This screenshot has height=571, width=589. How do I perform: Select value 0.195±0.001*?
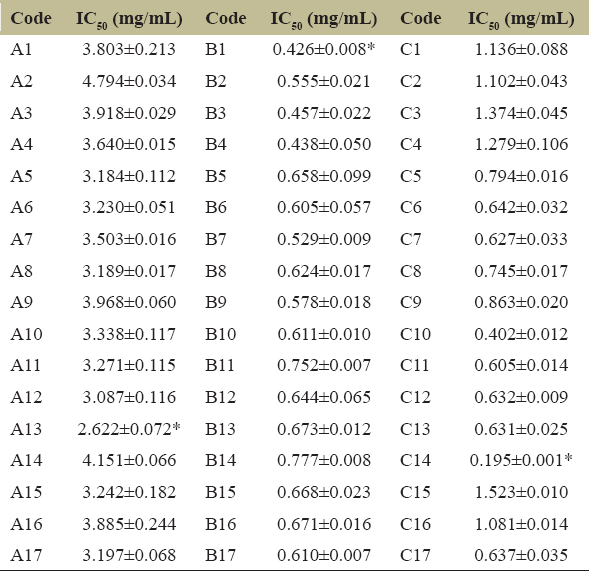[x=521, y=460]
